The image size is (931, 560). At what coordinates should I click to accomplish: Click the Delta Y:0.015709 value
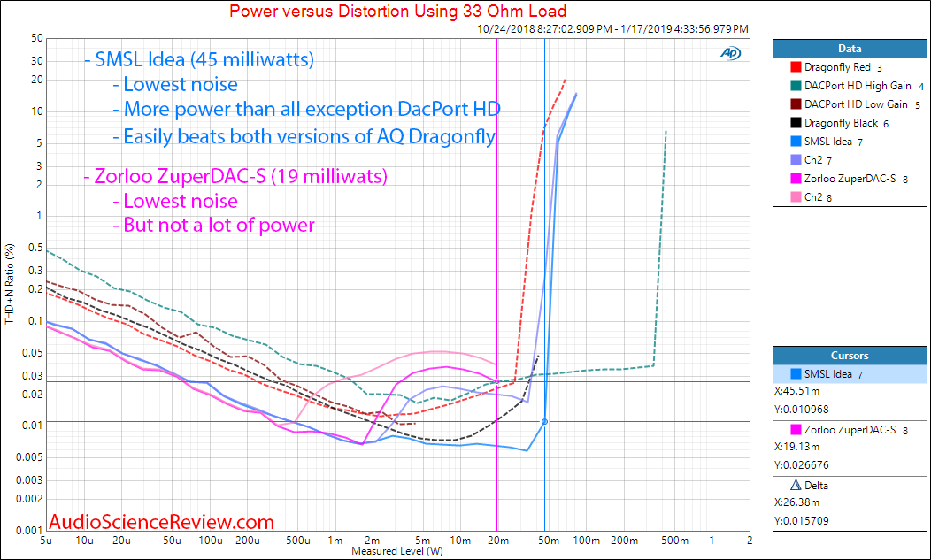tap(801, 521)
